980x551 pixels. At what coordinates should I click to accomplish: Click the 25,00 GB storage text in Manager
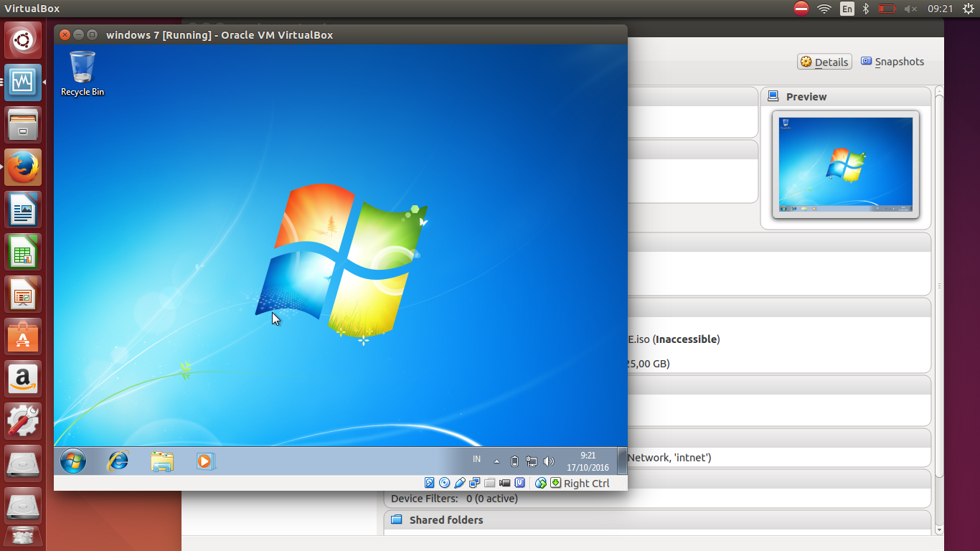coord(648,364)
